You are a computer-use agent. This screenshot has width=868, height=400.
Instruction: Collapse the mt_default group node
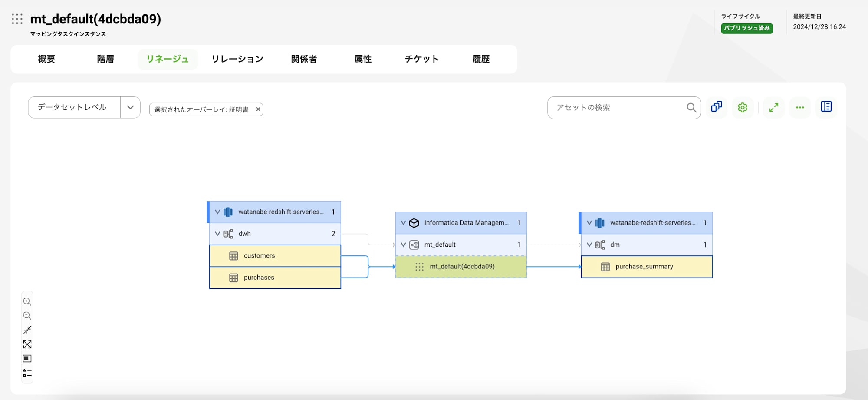click(x=403, y=245)
